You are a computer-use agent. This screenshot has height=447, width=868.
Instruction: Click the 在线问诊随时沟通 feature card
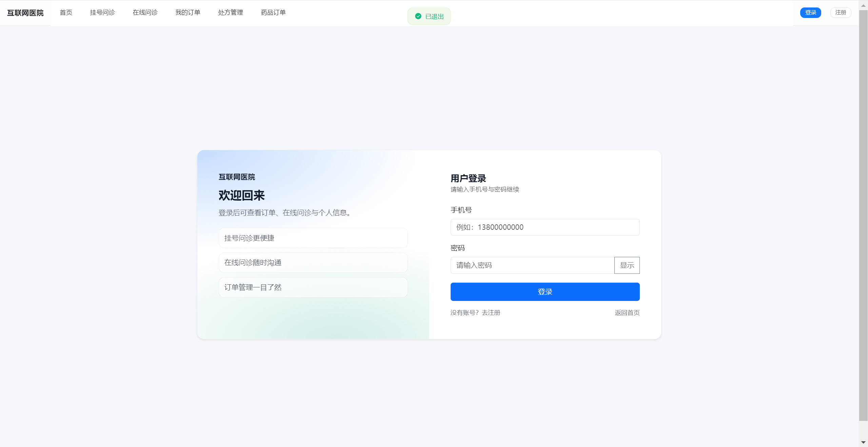tap(313, 263)
